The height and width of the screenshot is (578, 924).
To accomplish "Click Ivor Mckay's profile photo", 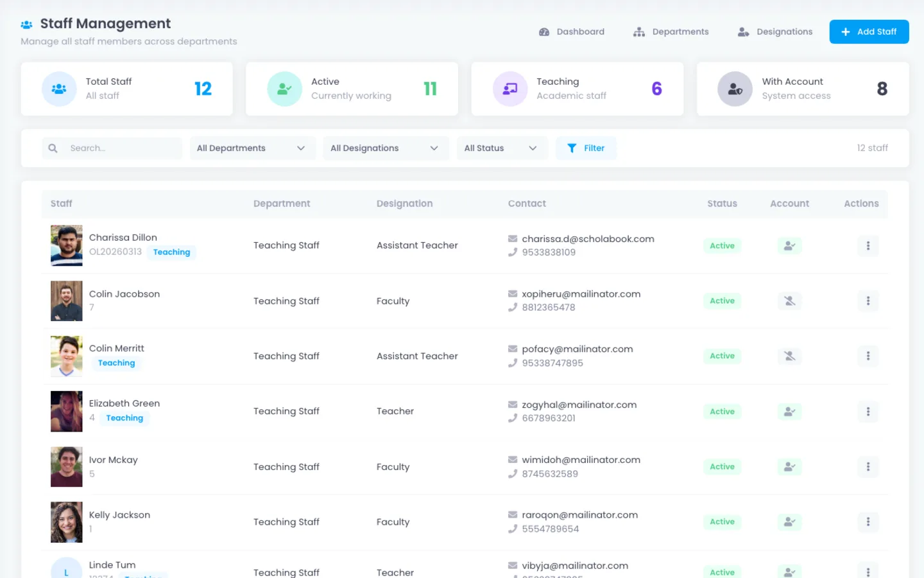I will [x=67, y=467].
